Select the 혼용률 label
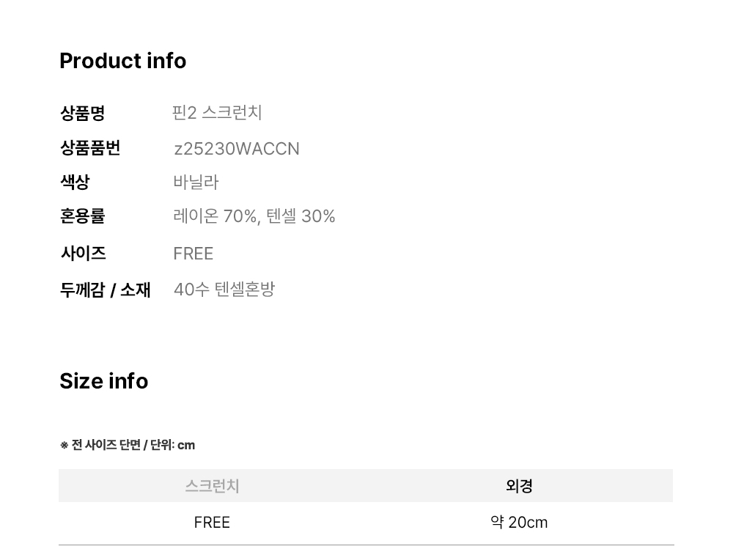Image resolution: width=733 pixels, height=560 pixels. [82, 216]
